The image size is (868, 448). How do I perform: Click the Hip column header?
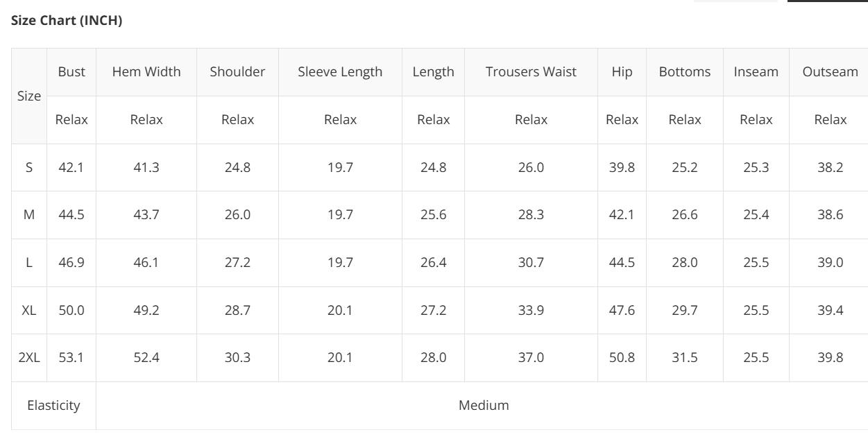click(622, 71)
